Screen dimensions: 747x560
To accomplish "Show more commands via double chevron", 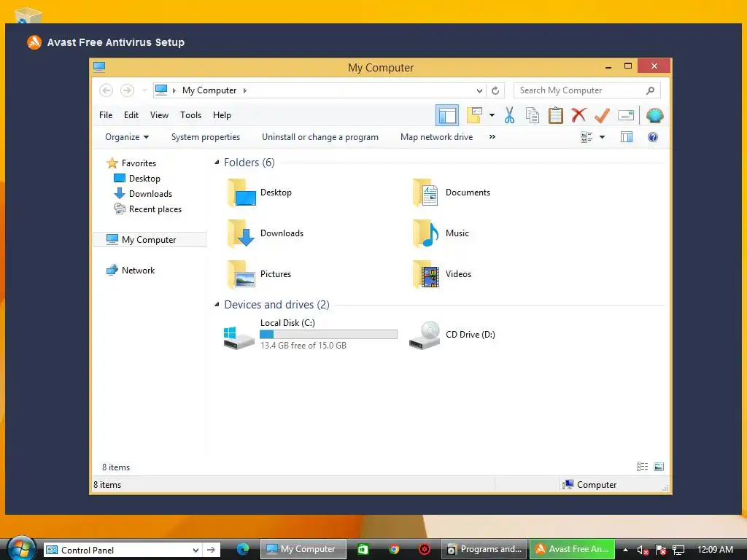I will point(492,137).
